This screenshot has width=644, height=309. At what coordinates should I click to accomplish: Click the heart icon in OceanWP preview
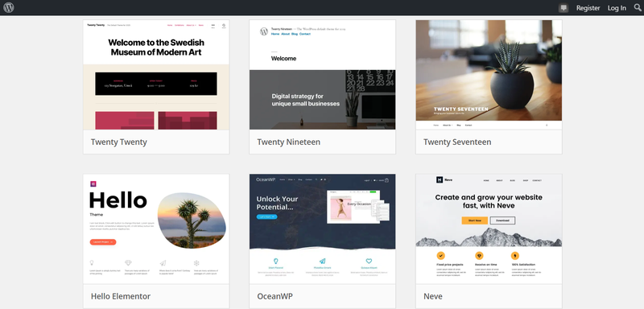369,261
